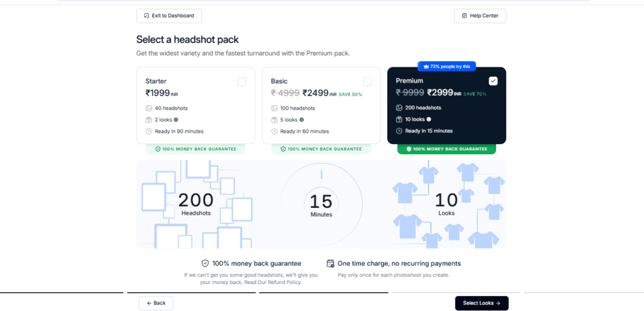Screen dimensions: 644x311
Task: Click the SAVE 70% label
Action: pos(475,94)
